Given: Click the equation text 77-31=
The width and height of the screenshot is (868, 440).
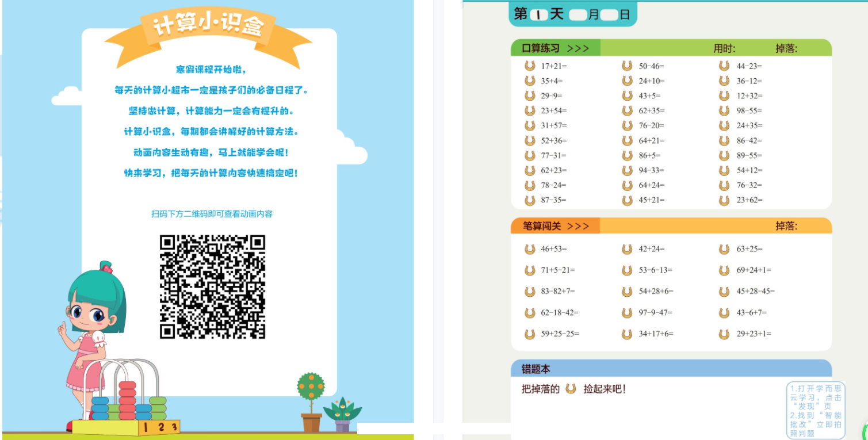Looking at the screenshot, I should 554,155.
